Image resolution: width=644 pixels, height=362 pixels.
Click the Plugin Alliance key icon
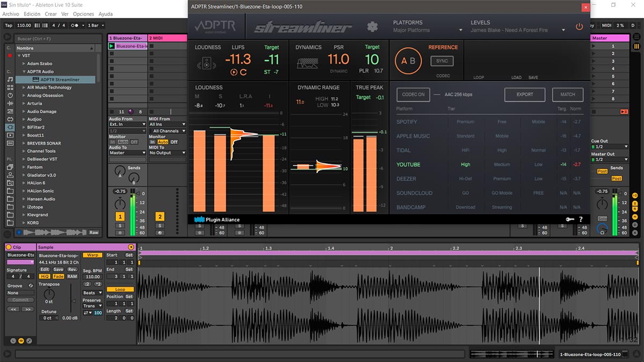pyautogui.click(x=571, y=219)
